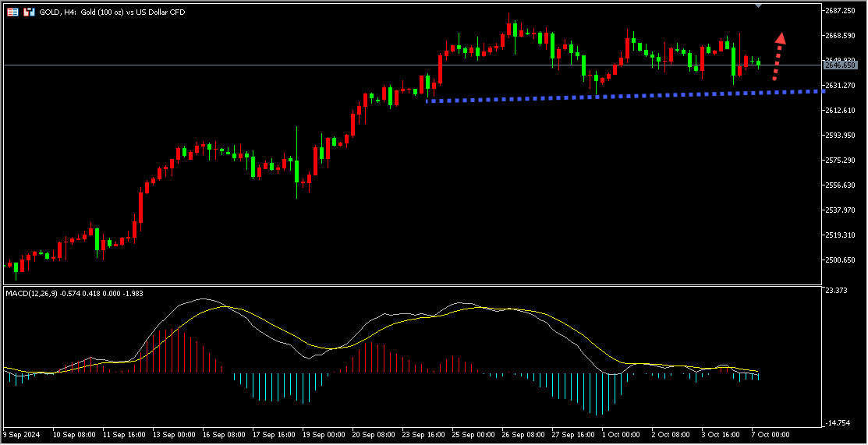Image resolution: width=868 pixels, height=445 pixels.
Task: Click the 2575.290 price scale label
Action: coord(841,160)
